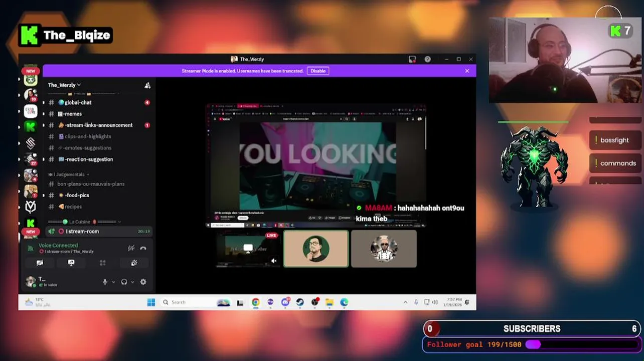Select the glasses avatar participant tile
The image size is (644, 361).
(316, 249)
